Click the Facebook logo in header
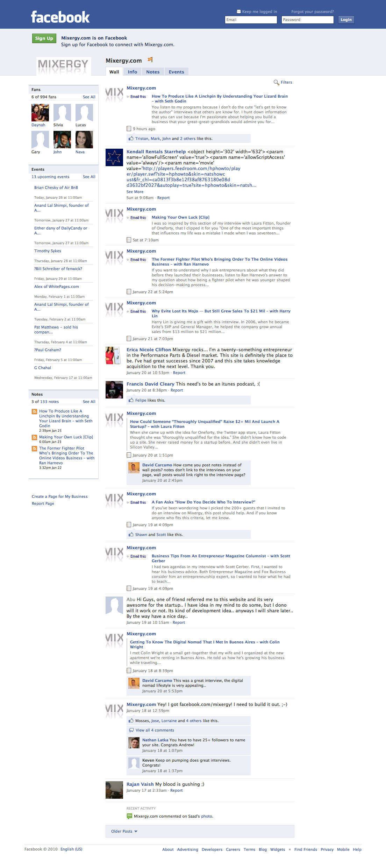The height and width of the screenshot is (868, 386). coord(60,17)
